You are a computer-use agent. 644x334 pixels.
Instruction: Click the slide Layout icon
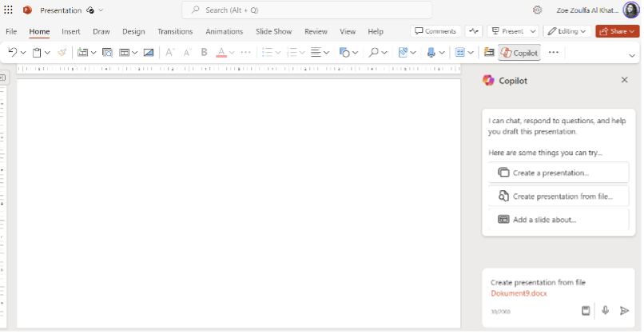[x=124, y=52]
